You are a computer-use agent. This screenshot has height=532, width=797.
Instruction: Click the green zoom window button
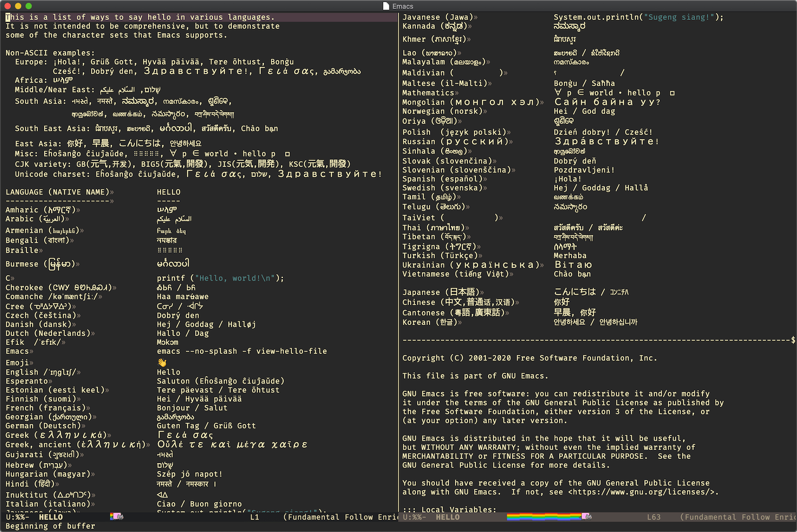(x=28, y=6)
